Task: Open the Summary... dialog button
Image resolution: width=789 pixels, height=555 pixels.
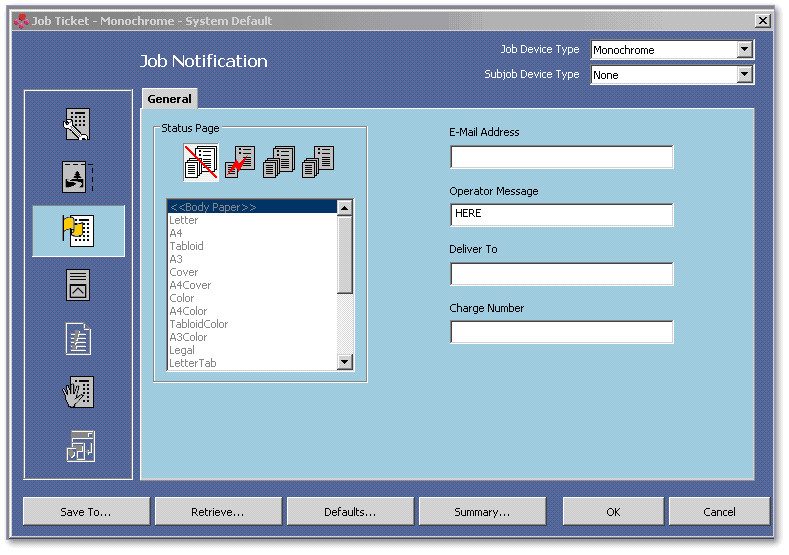Action: (x=482, y=512)
